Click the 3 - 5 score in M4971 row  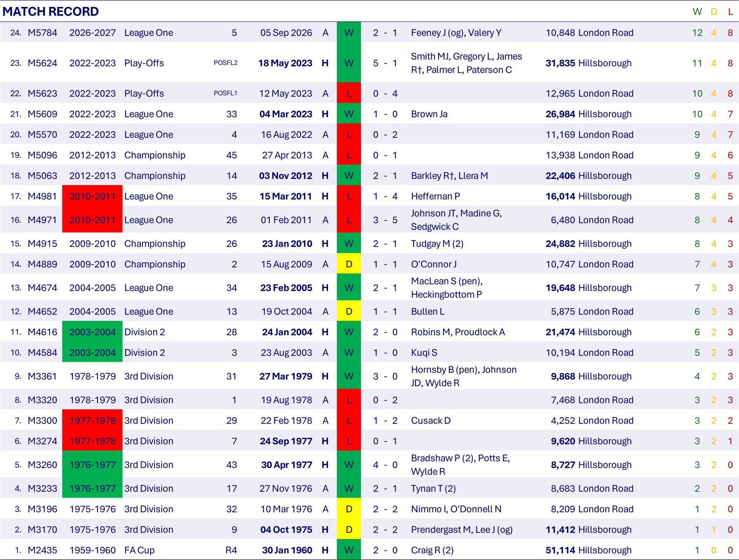[385, 220]
